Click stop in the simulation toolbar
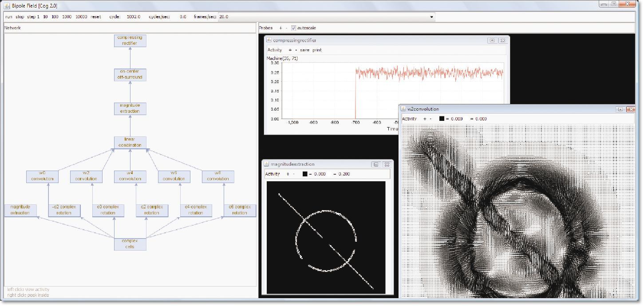Screen dimensions: 644x307 20,17
